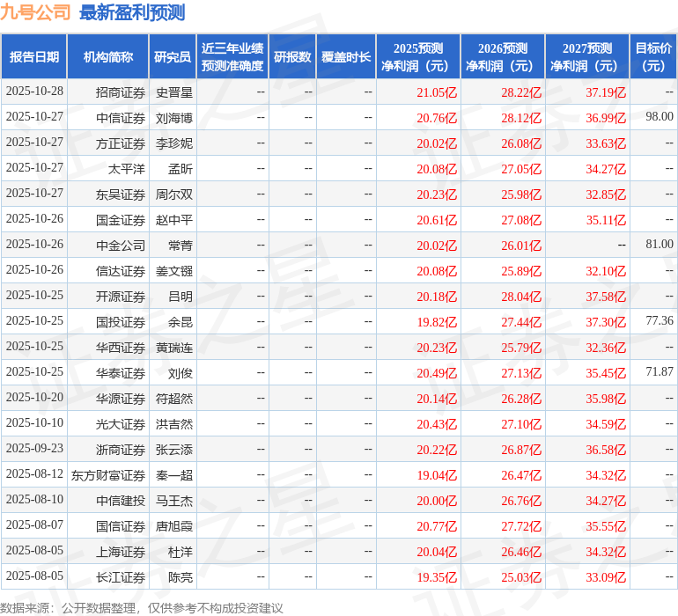This screenshot has width=678, height=616.
Task: Open the 东方财富证券 institution entry
Action: [x=108, y=475]
